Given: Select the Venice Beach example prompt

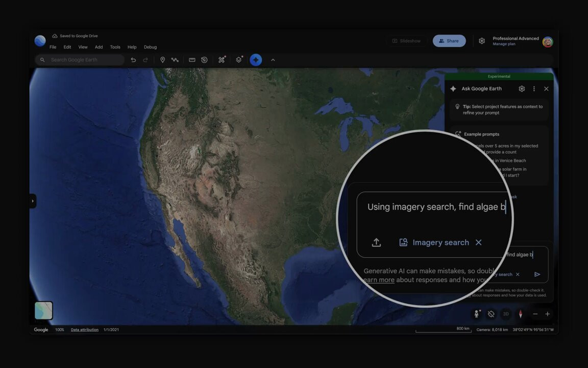Looking at the screenshot, I should pyautogui.click(x=510, y=160).
